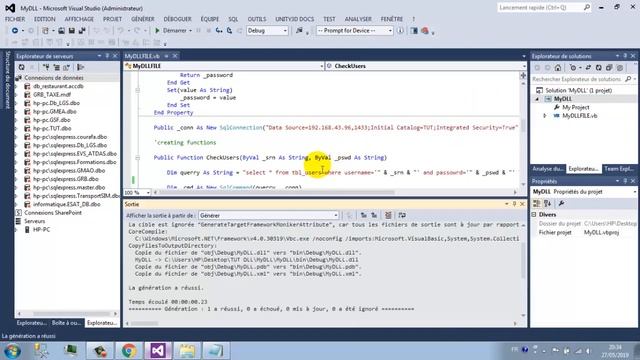The height and width of the screenshot is (360, 640).
Task: Select db_restaurant.accdb connection
Action: pyautogui.click(x=58, y=86)
